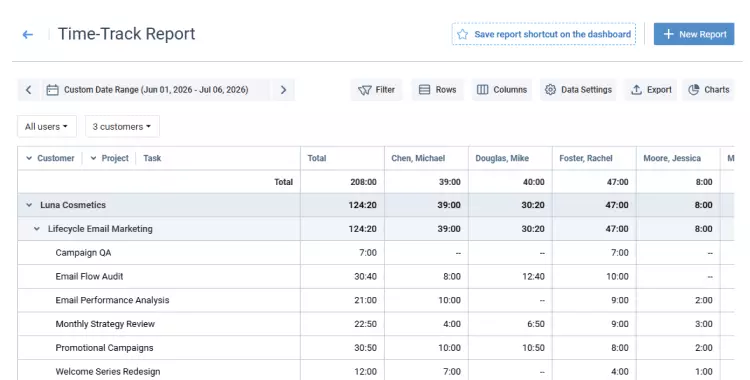The image size is (750, 380).
Task: Click the Columns layout icon
Action: click(483, 89)
